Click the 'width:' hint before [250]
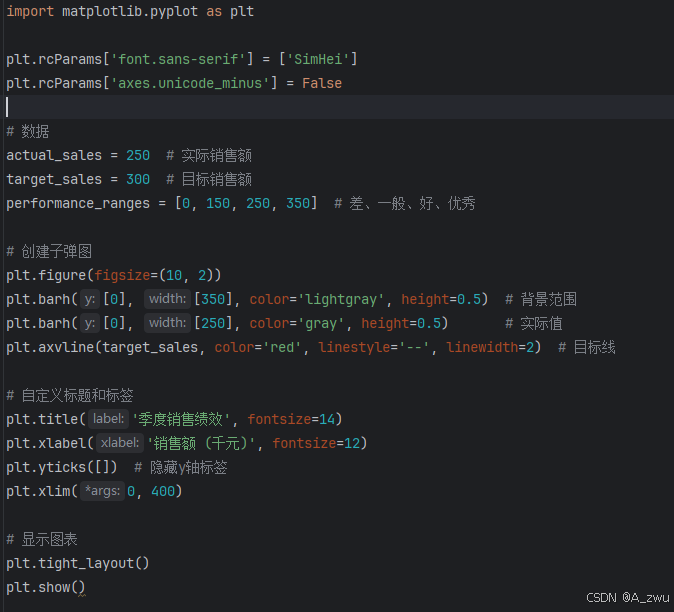Image resolution: width=674 pixels, height=612 pixels. (167, 323)
